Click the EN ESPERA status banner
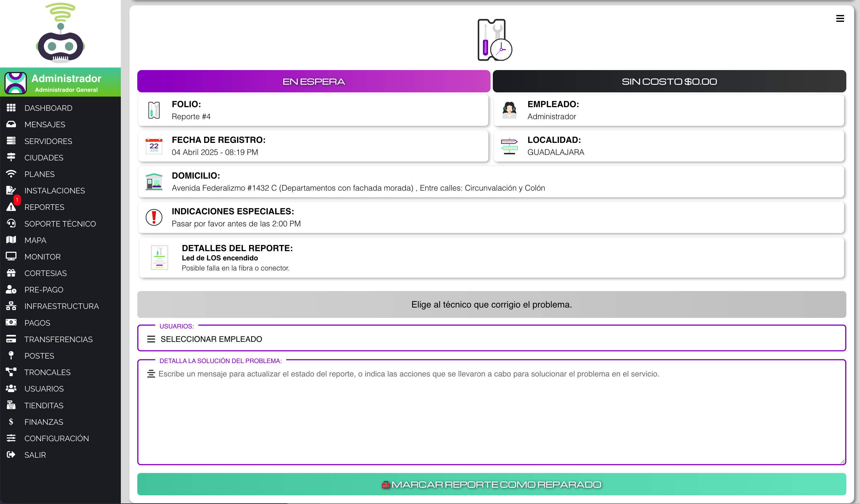This screenshot has height=504, width=860. pos(314,81)
